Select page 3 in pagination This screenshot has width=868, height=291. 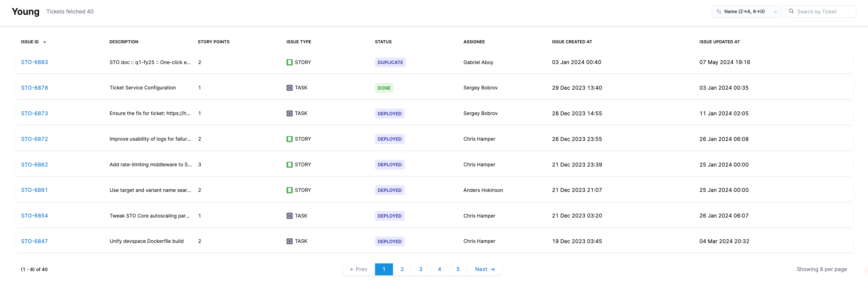[421, 269]
